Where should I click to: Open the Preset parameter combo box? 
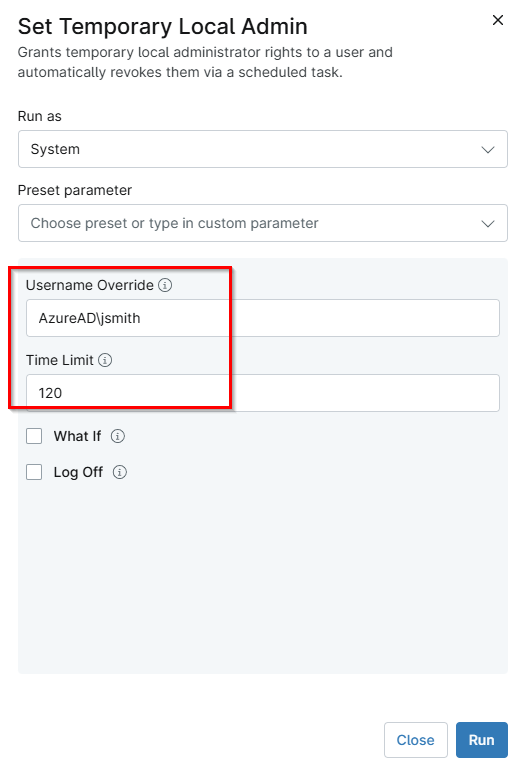[263, 223]
